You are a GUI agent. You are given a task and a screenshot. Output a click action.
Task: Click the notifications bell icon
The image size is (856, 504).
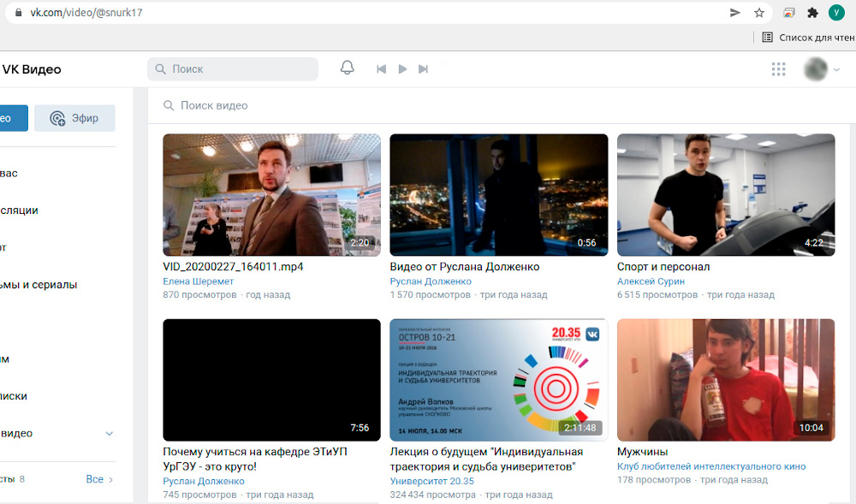tap(347, 68)
